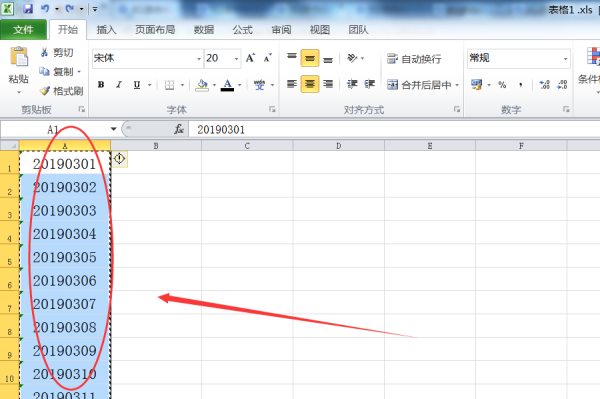Click the Redo arrow icon
The width and height of the screenshot is (600, 399).
[70, 8]
